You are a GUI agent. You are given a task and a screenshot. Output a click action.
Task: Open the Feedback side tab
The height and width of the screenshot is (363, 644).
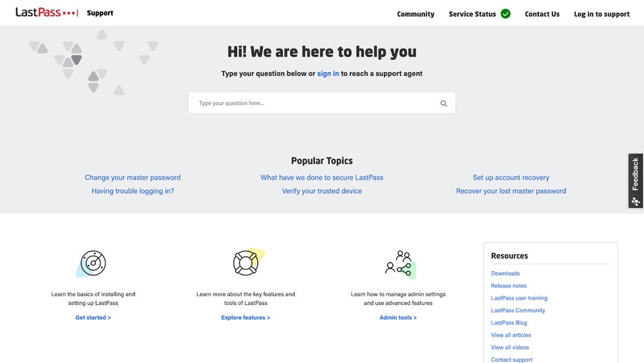[x=636, y=181]
